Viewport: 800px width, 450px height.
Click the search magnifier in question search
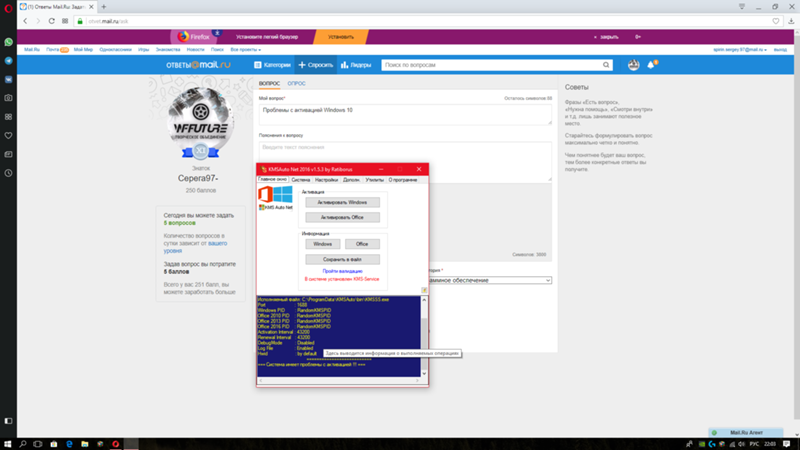point(606,65)
